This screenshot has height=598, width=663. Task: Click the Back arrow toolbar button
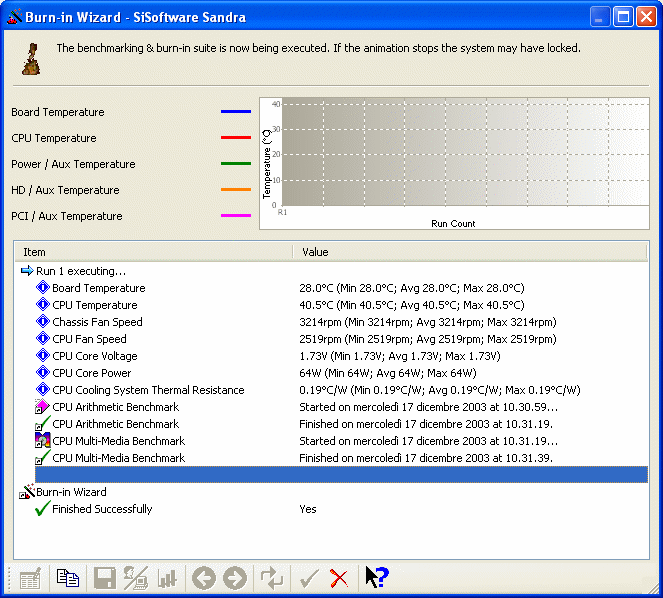204,578
